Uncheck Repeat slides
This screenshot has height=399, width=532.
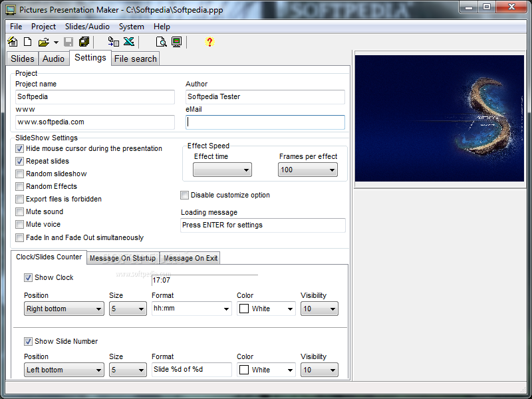pyautogui.click(x=20, y=161)
